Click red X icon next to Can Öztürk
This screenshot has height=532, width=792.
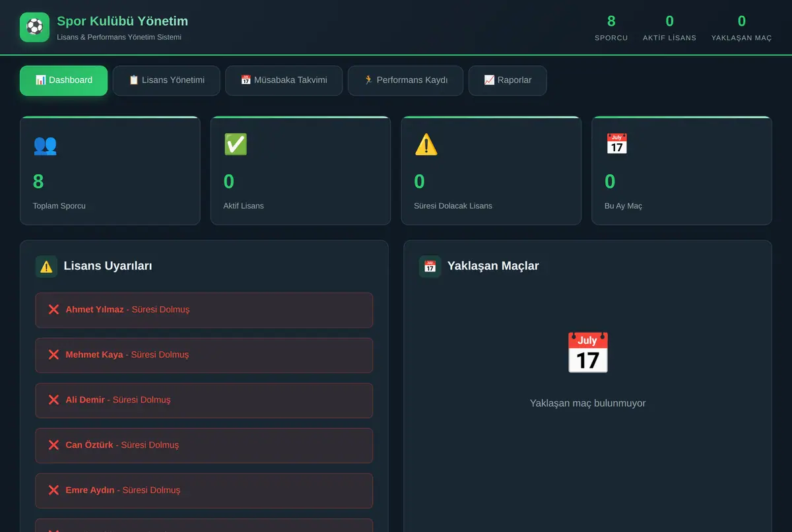(x=53, y=445)
